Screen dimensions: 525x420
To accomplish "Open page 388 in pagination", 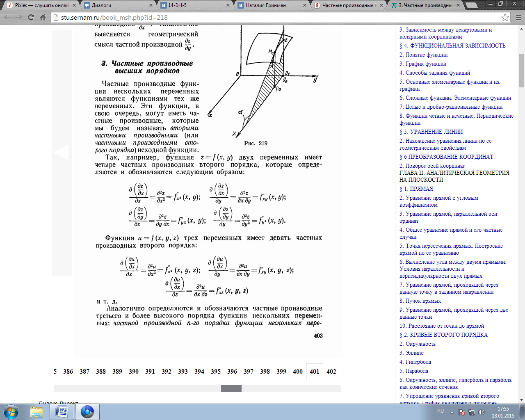I will pyautogui.click(x=101, y=372).
